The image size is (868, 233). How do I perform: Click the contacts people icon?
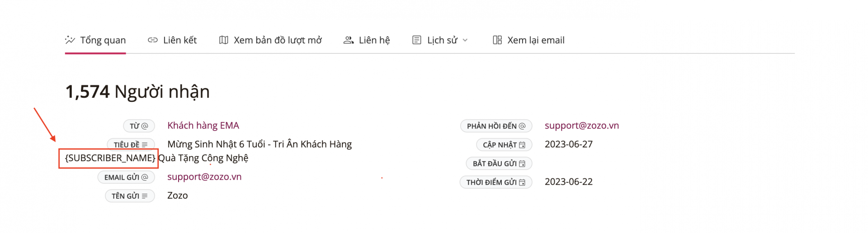[x=349, y=40]
